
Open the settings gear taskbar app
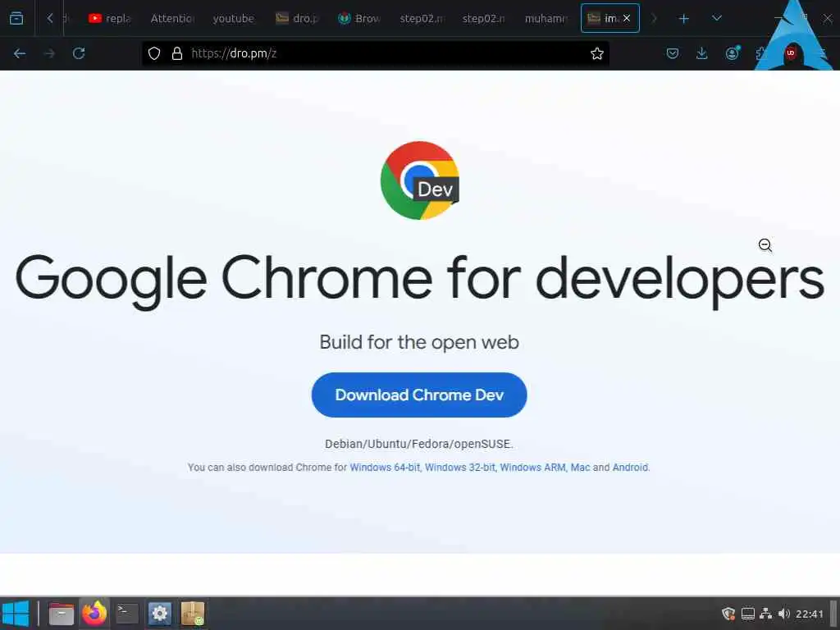click(x=160, y=614)
